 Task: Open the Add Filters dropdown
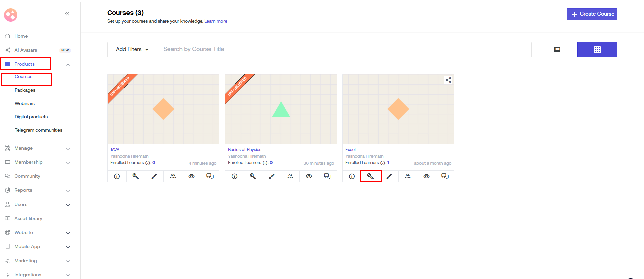(x=133, y=49)
